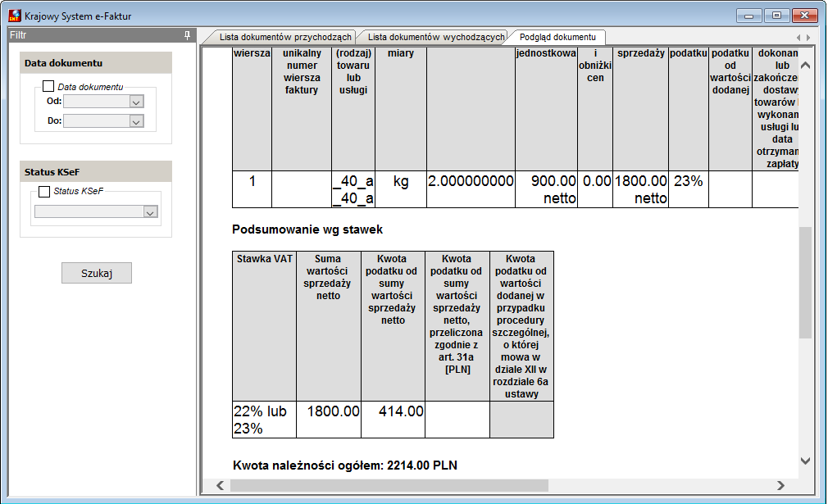Open the Do date dropdown
The height and width of the screenshot is (504, 828).
[x=136, y=121]
